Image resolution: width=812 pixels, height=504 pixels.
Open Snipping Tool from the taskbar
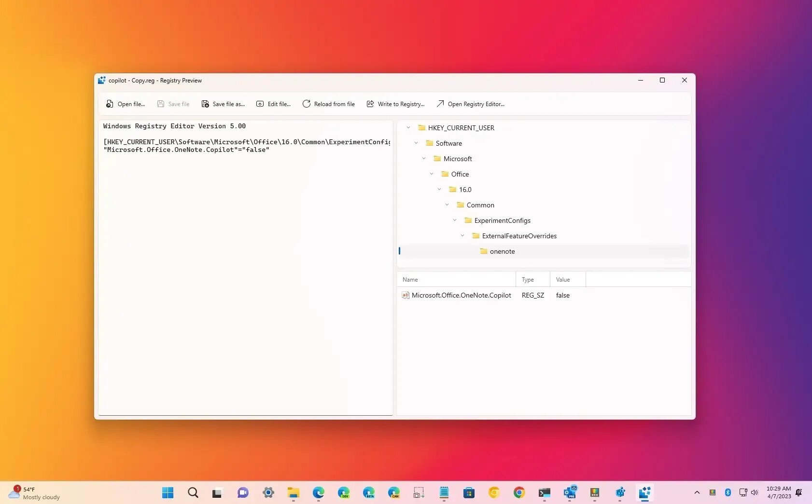point(419,492)
